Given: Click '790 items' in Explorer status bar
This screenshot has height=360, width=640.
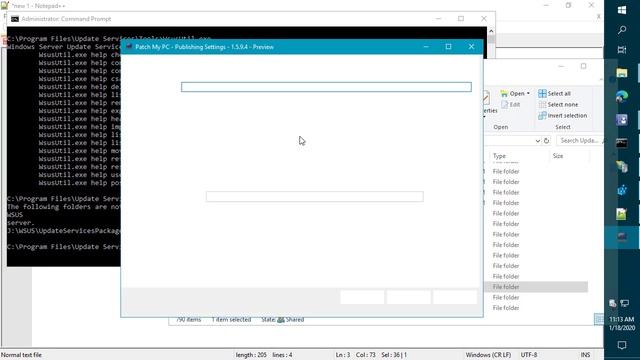Looking at the screenshot, I should [x=188, y=320].
